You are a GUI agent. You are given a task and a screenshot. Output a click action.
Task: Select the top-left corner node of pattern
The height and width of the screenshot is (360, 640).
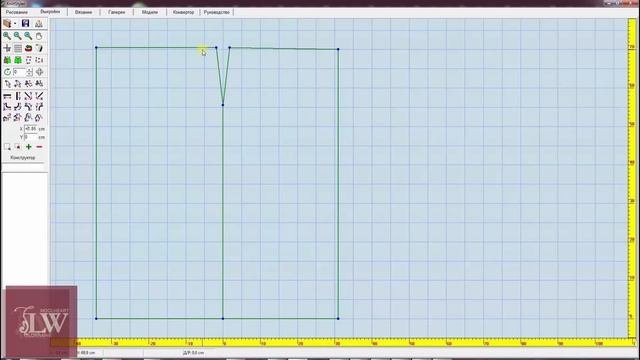click(96, 47)
